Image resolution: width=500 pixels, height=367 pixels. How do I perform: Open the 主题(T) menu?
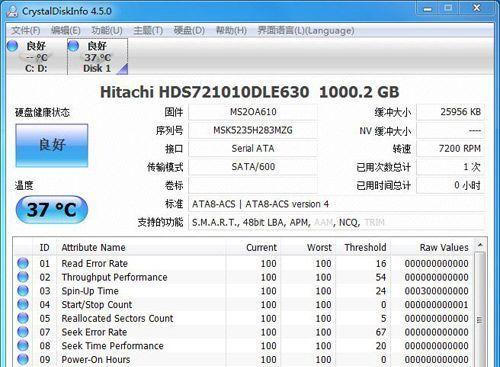point(148,31)
